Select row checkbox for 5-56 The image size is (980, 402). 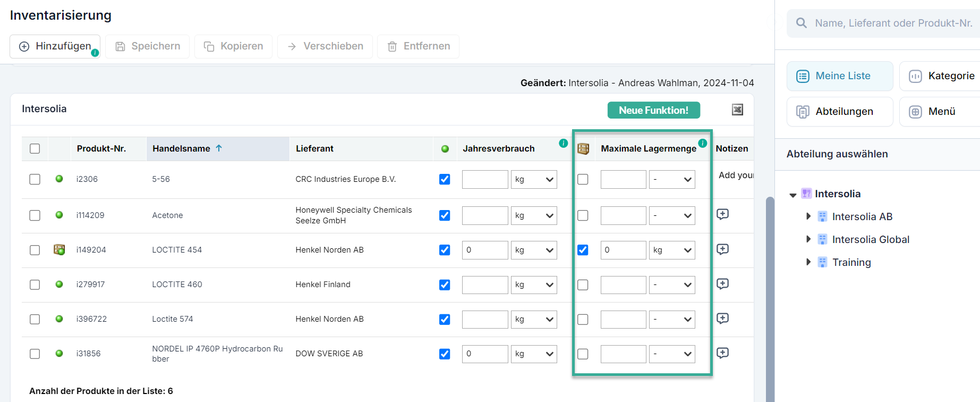pos(35,179)
